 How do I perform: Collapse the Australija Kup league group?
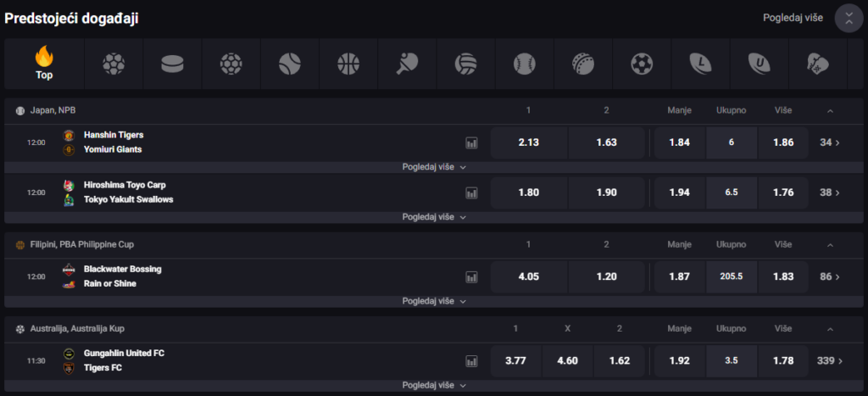pyautogui.click(x=830, y=329)
